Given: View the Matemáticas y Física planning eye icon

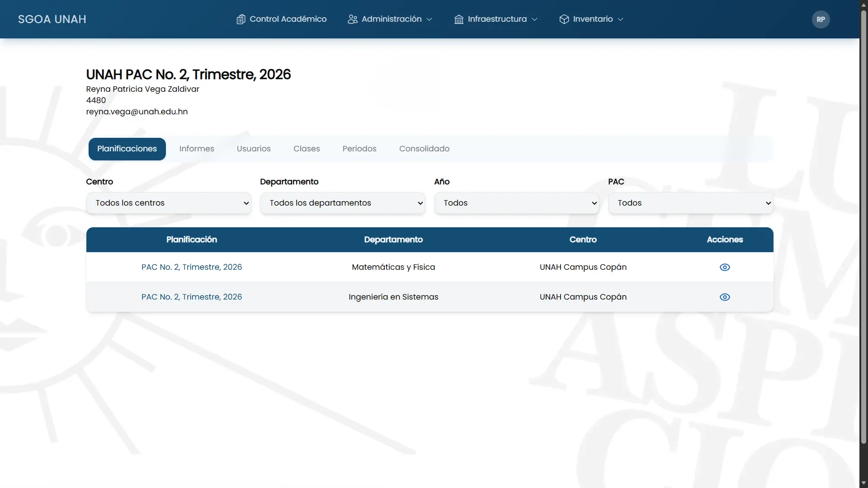Looking at the screenshot, I should click(x=725, y=267).
